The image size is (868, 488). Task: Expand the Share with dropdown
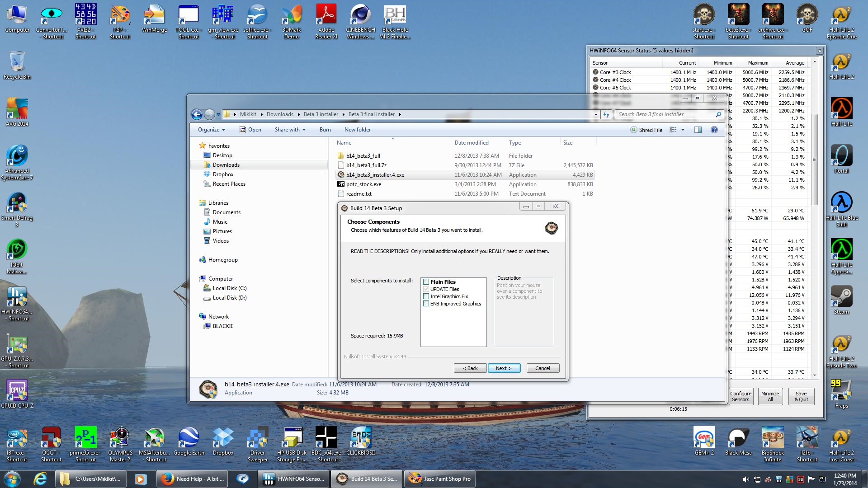[290, 130]
